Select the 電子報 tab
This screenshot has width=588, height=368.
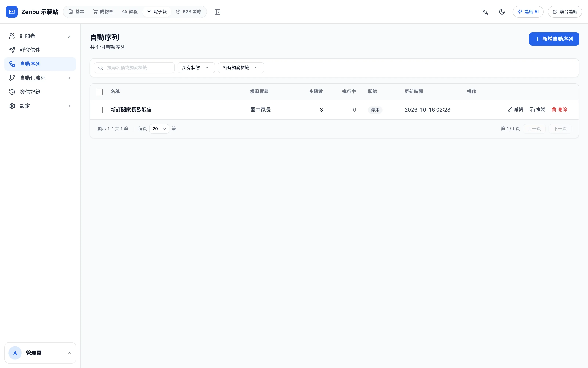157,12
